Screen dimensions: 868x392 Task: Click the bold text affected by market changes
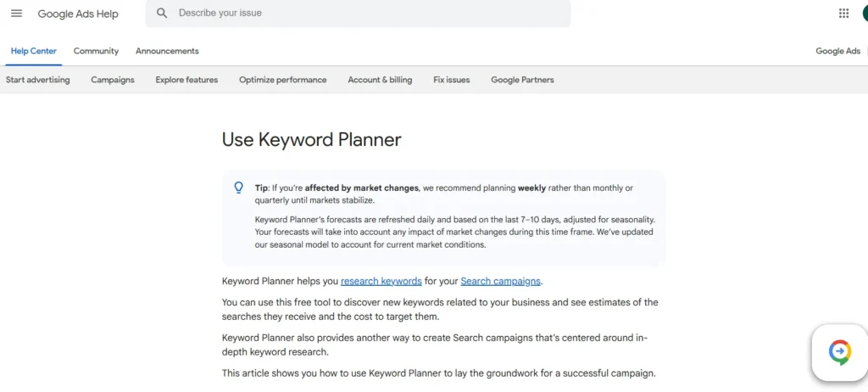[361, 188]
